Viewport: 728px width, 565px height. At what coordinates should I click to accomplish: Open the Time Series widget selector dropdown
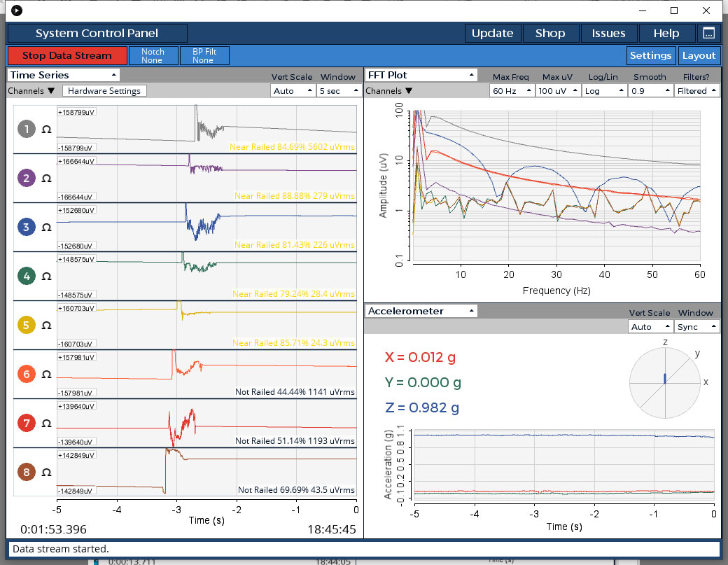tap(64, 75)
